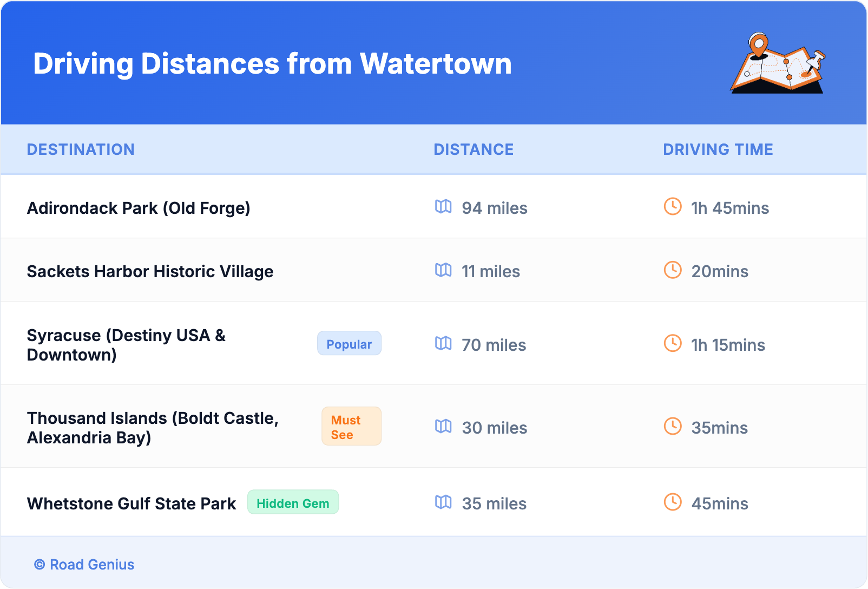This screenshot has height=589, width=868.
Task: Click the map icon beside 70 miles
Action: pos(443,344)
